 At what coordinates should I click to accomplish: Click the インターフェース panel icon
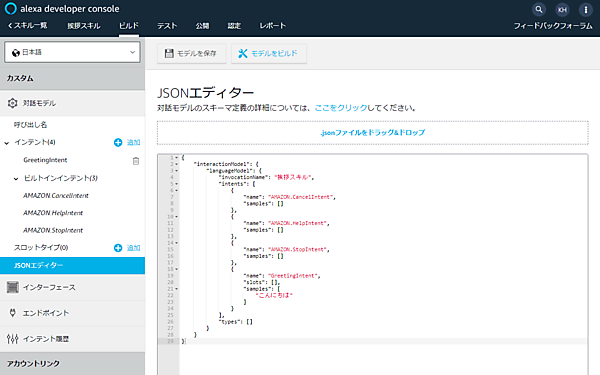click(13, 287)
